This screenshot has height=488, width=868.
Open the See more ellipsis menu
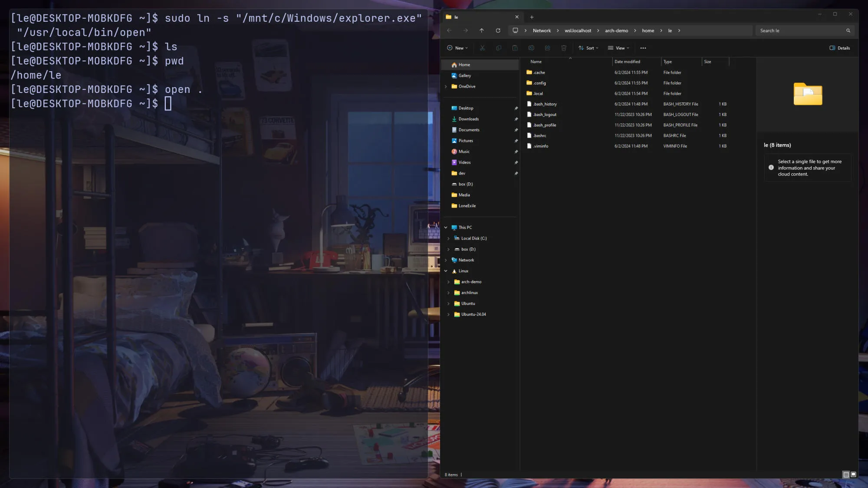click(643, 48)
